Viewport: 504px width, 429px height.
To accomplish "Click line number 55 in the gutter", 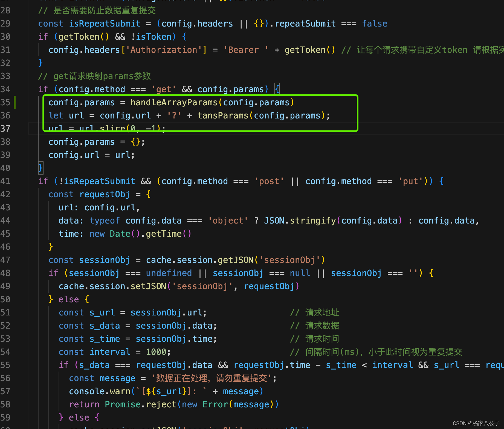I will click(x=5, y=365).
